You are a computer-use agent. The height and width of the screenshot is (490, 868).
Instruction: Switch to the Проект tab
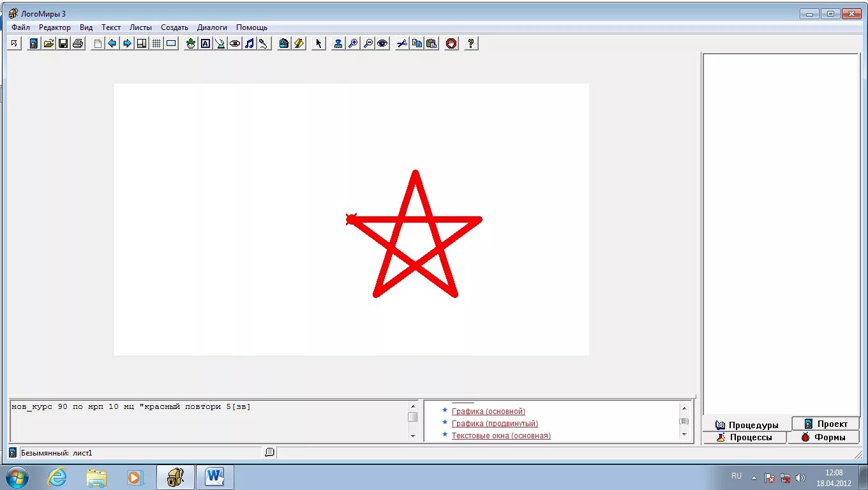[x=826, y=424]
